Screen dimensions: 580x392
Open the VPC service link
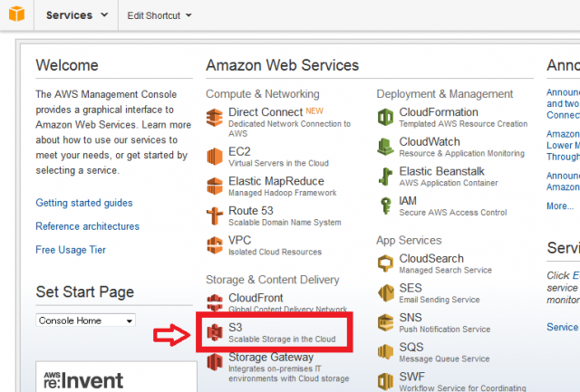pos(239,240)
